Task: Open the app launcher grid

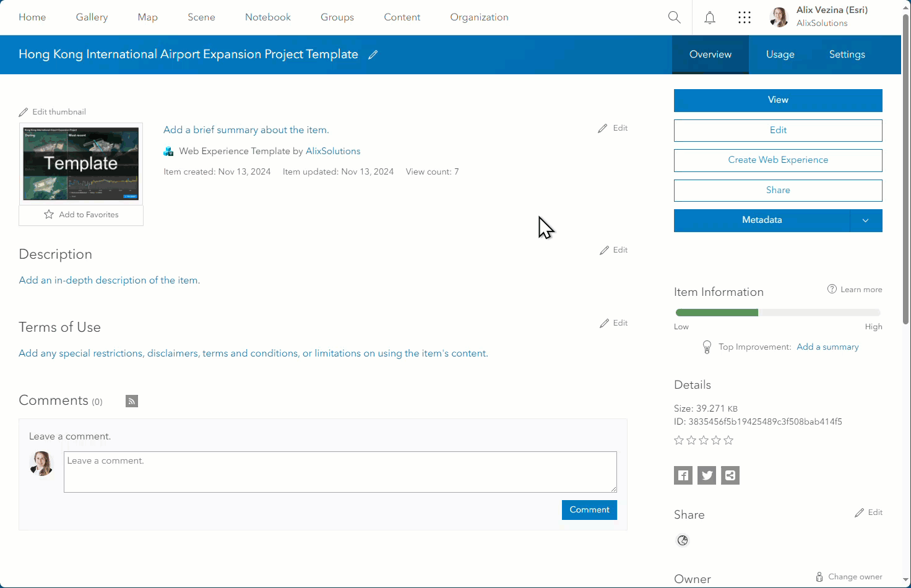Action: (x=745, y=17)
